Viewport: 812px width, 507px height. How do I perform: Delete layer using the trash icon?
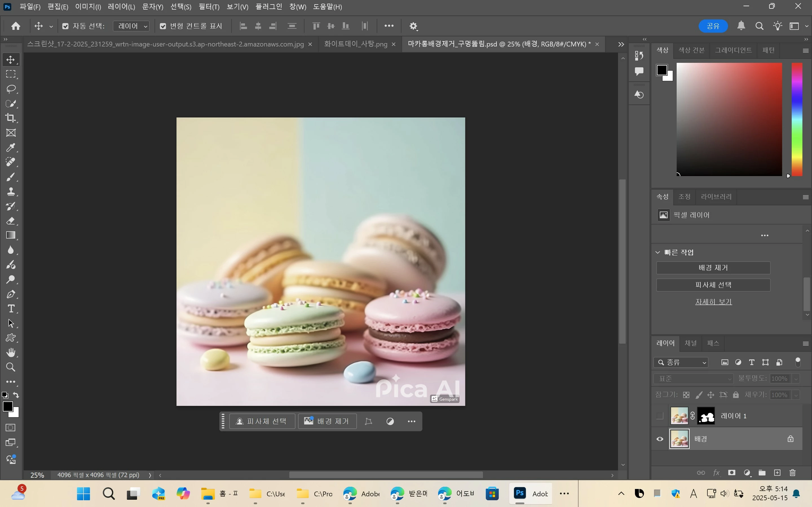click(x=793, y=473)
